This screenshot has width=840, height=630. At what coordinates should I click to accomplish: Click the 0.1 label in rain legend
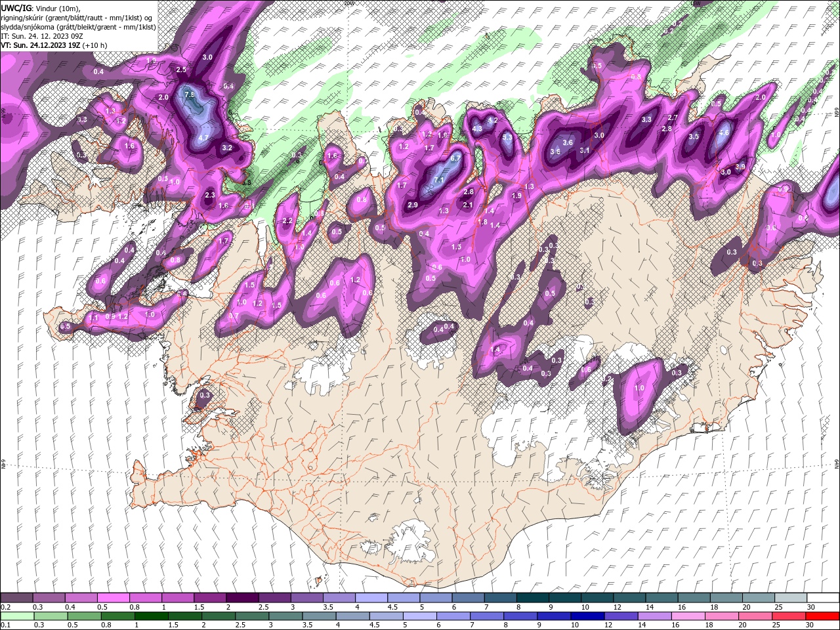pyautogui.click(x=6, y=625)
